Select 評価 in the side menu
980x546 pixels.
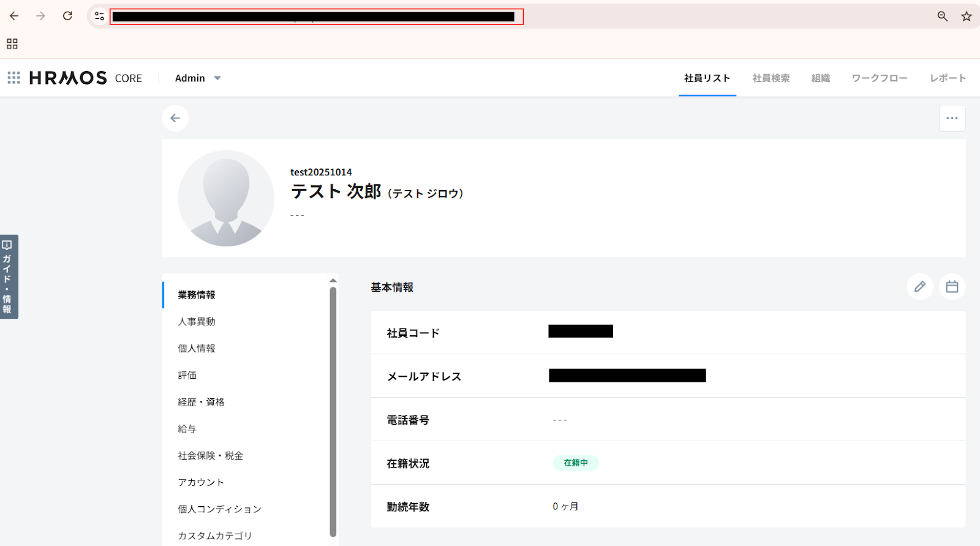(x=187, y=375)
